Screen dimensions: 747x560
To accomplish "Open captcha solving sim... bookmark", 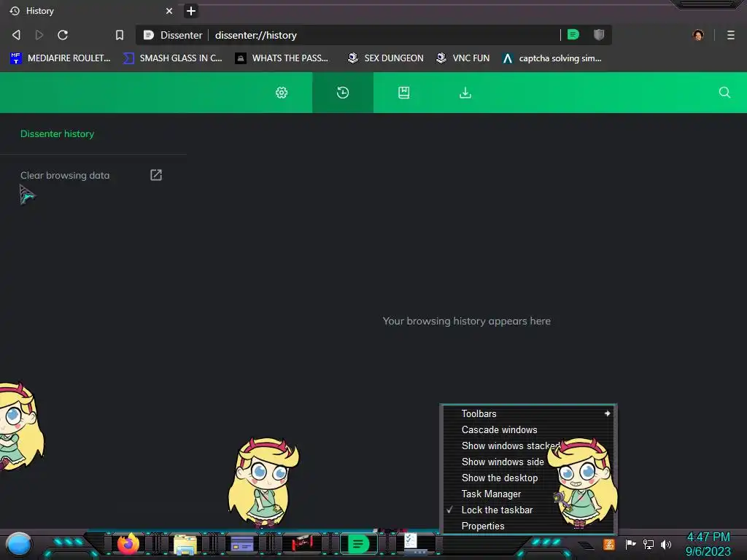I will pos(551,58).
